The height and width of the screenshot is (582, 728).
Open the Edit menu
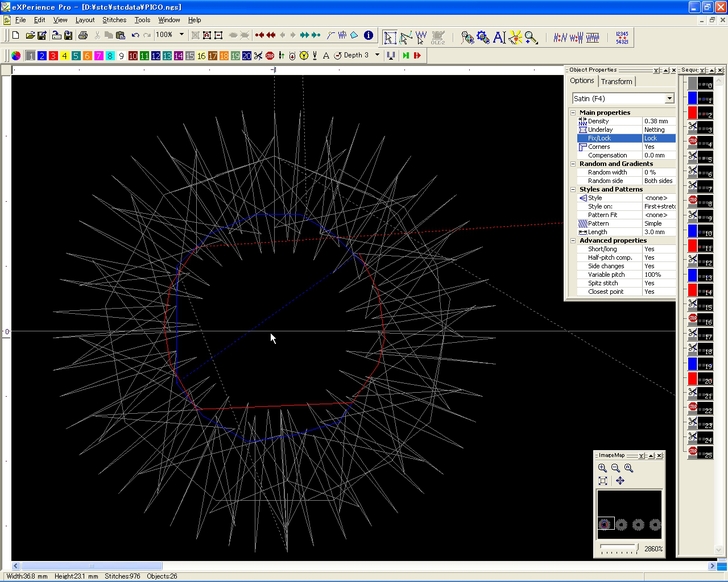pyautogui.click(x=39, y=20)
